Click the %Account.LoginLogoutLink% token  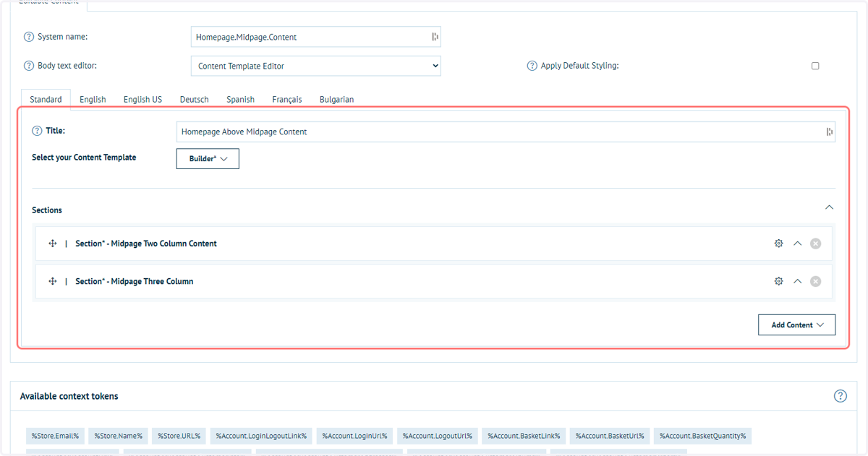coord(261,436)
